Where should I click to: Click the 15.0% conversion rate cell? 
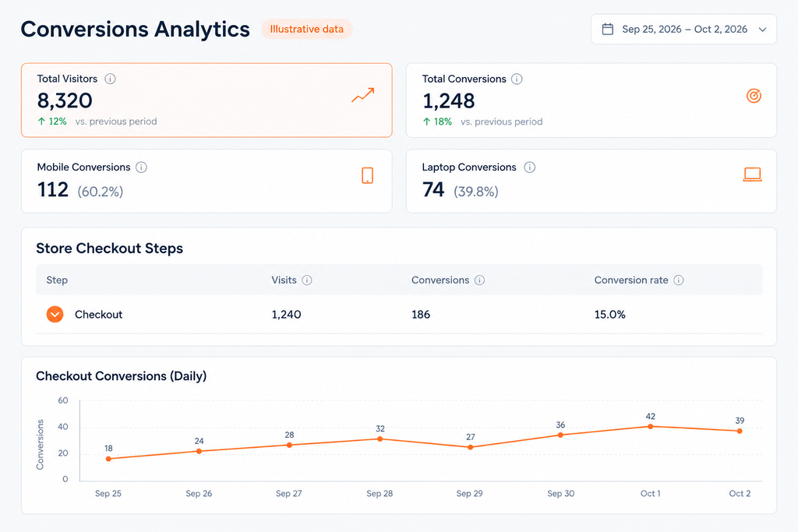pyautogui.click(x=609, y=315)
